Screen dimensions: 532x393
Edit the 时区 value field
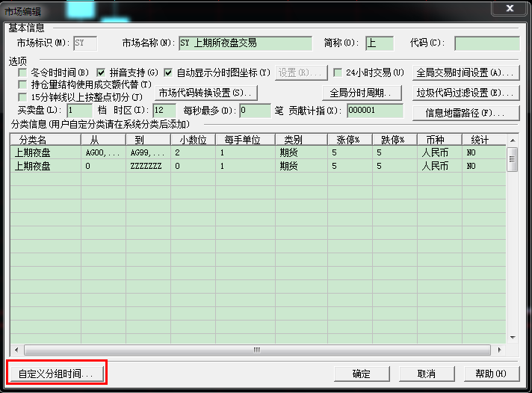coord(164,111)
